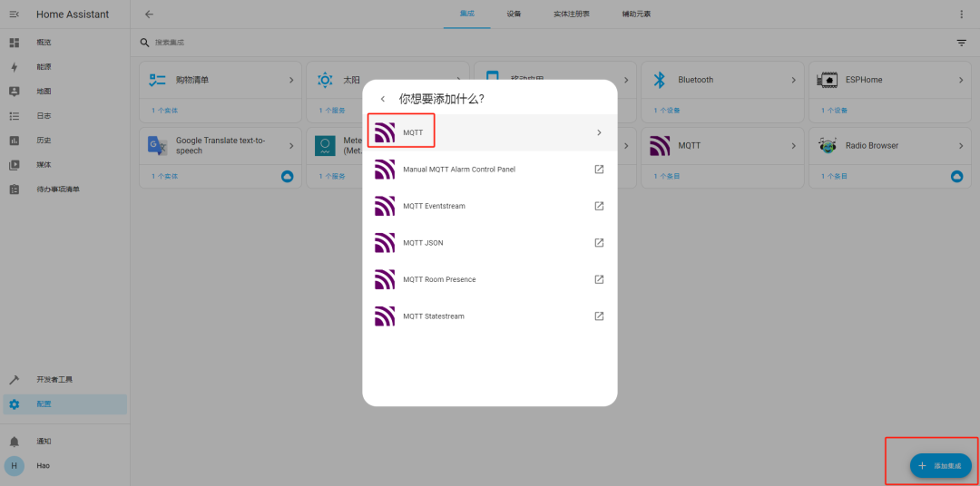Expand the 购物清单 card chevron
The width and height of the screenshot is (980, 486).
(x=291, y=80)
